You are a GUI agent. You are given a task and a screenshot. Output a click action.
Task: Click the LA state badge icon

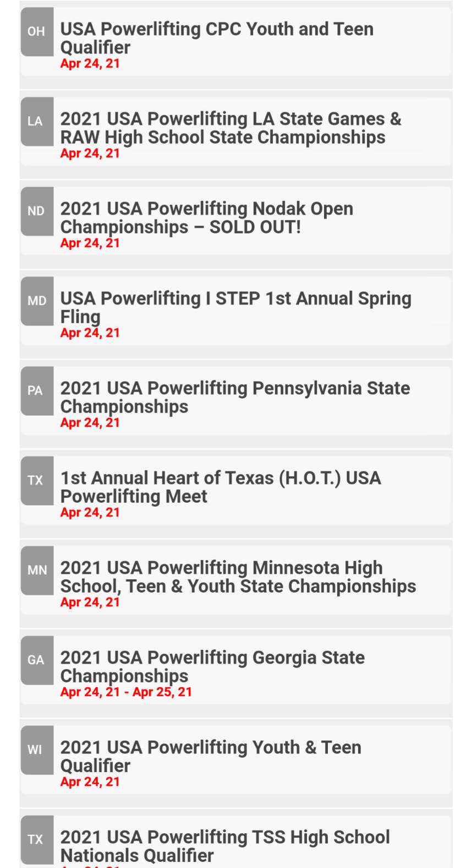coord(37,121)
